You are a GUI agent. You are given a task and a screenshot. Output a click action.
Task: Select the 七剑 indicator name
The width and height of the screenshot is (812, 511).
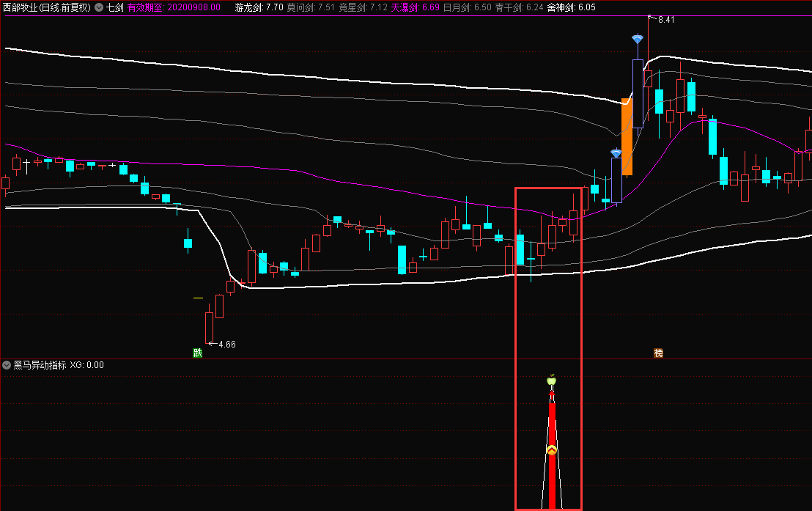[114, 7]
